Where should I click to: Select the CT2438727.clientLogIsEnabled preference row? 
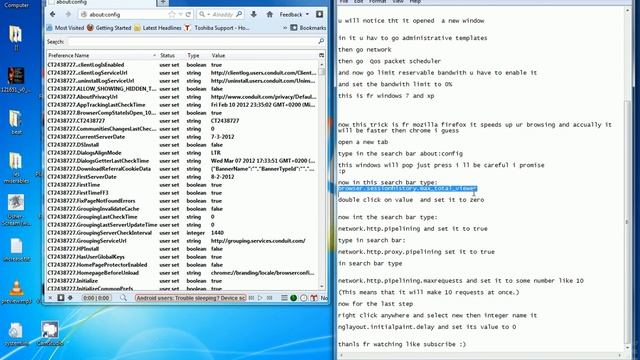(x=182, y=65)
